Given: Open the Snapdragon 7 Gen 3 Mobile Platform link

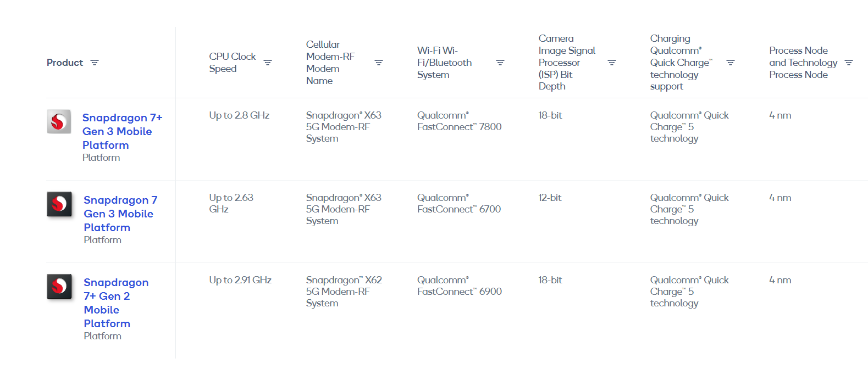Looking at the screenshot, I should point(120,214).
